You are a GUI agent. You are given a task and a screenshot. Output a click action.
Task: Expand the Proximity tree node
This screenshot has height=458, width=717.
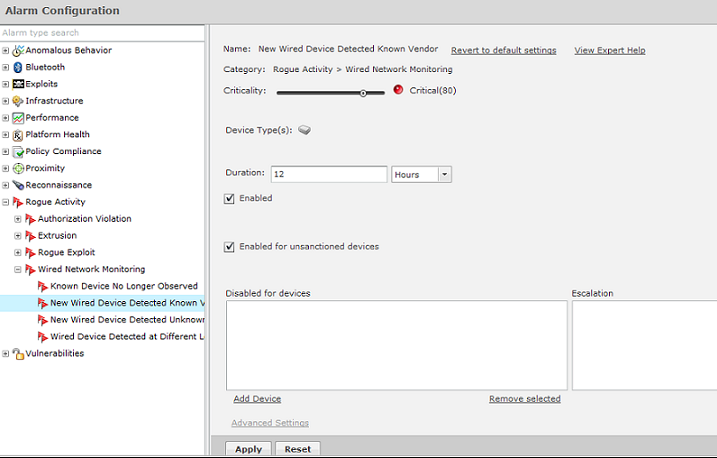point(5,169)
